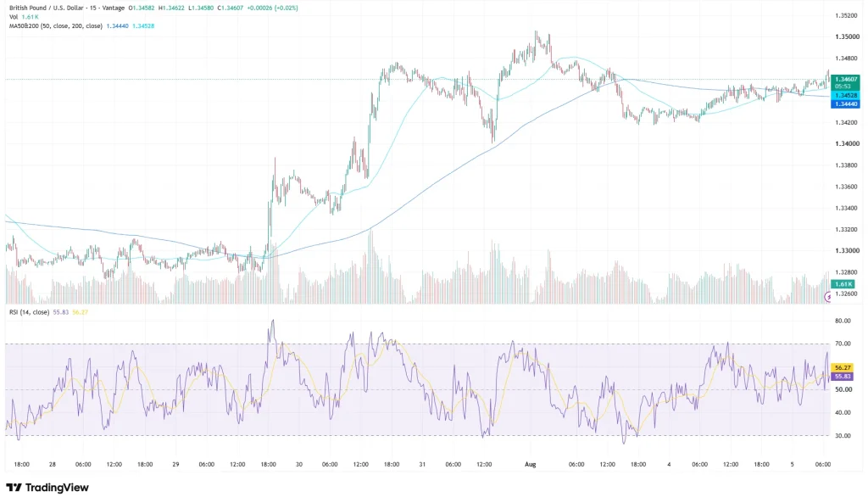The width and height of the screenshot is (868, 503).
Task: Click the 40.00 RSI axis label
Action: coord(843,413)
